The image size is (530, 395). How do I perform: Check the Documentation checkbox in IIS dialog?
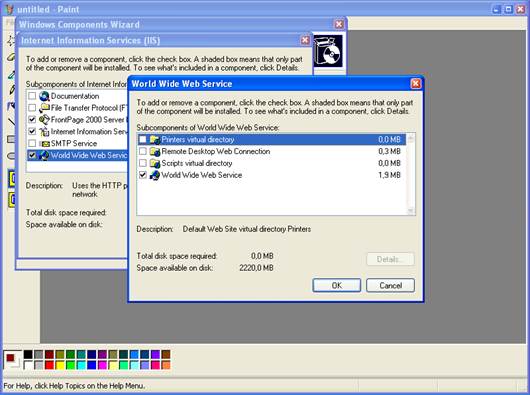click(32, 96)
